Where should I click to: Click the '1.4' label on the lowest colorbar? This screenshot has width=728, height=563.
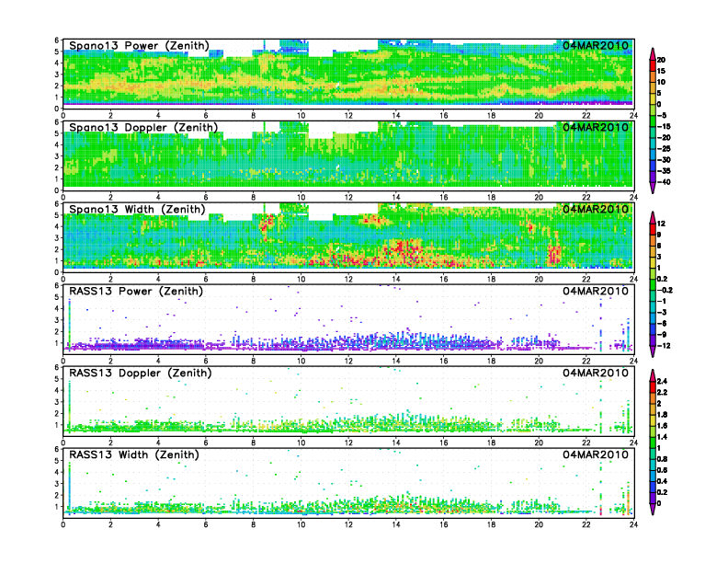coord(662,437)
